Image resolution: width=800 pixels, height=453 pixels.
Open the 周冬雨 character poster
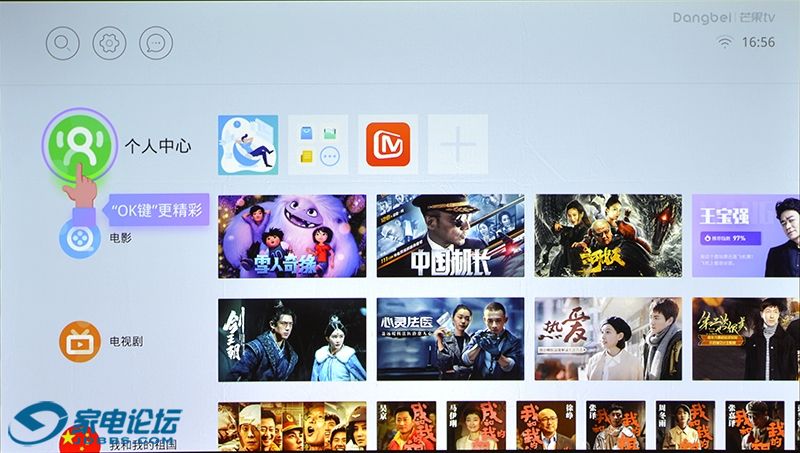point(685,426)
